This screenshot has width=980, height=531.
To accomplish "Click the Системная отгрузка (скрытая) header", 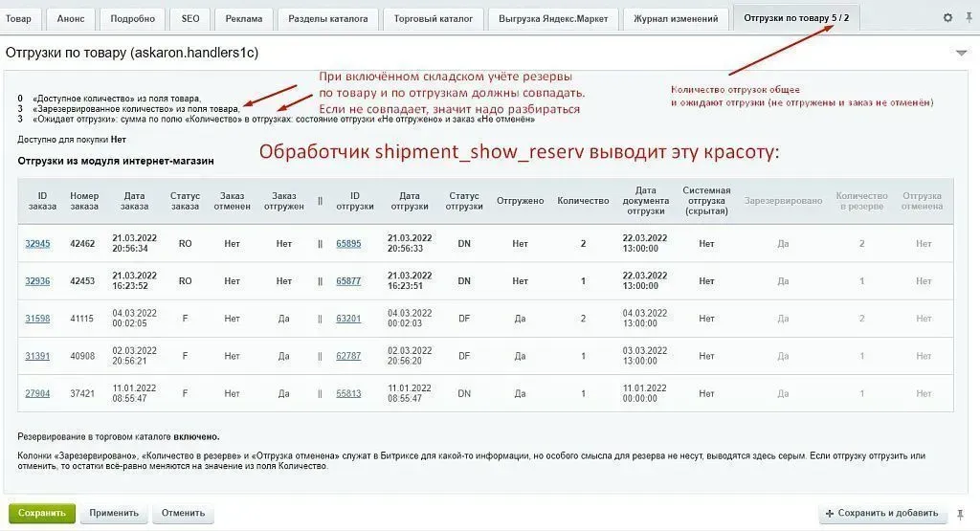I will 707,201.
